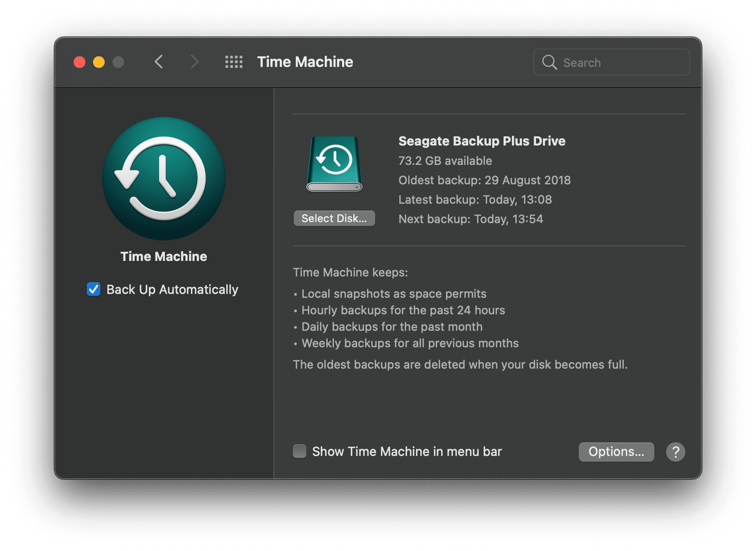Click the magnifying glass search icon

click(x=550, y=62)
